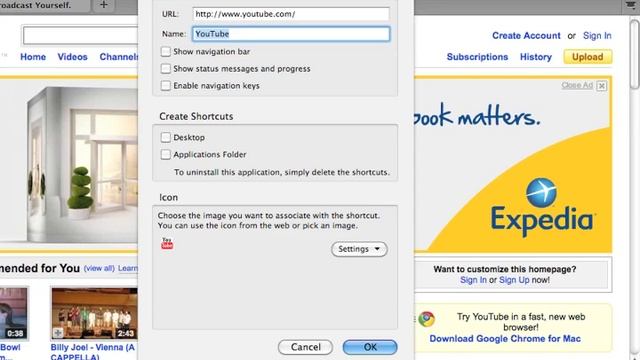Open the Billy Joel video thumbnail
This screenshot has width=640, height=360.
pos(94,313)
